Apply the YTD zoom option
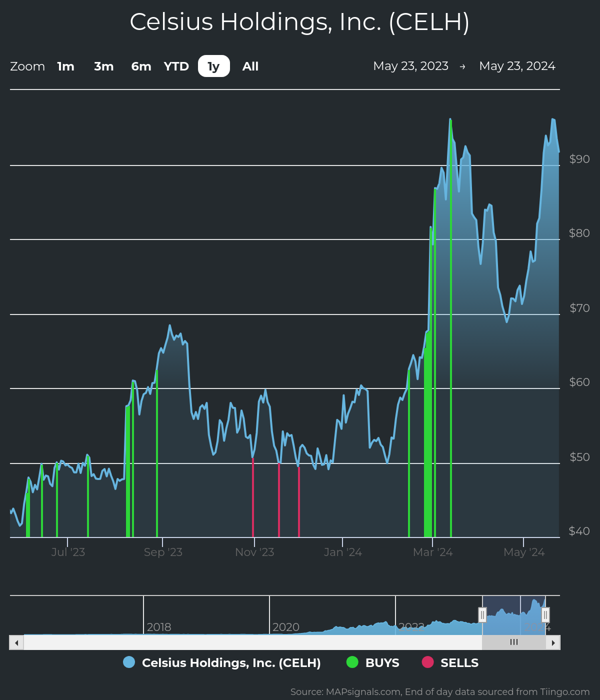Image resolution: width=600 pixels, height=700 pixels. click(x=176, y=66)
